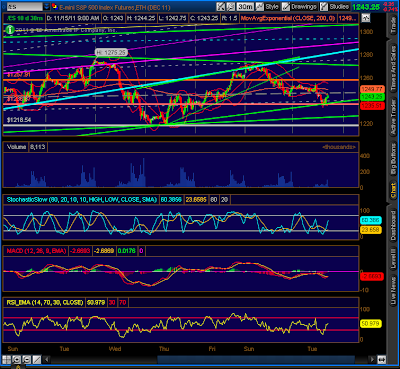This screenshot has width=400, height=369.
Task: Select the trendline drawing tool icon
Action: tap(36, 359)
